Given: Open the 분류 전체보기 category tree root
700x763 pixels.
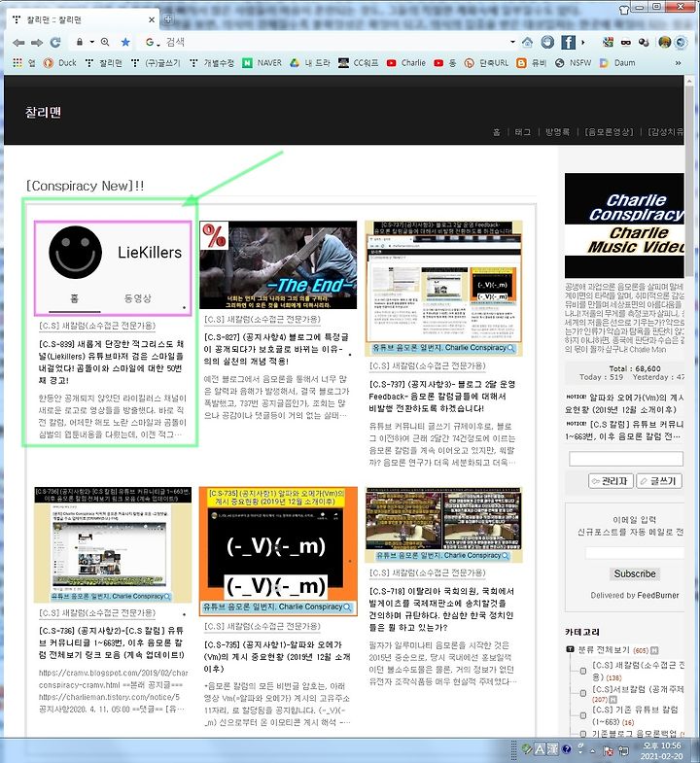Looking at the screenshot, I should point(606,650).
